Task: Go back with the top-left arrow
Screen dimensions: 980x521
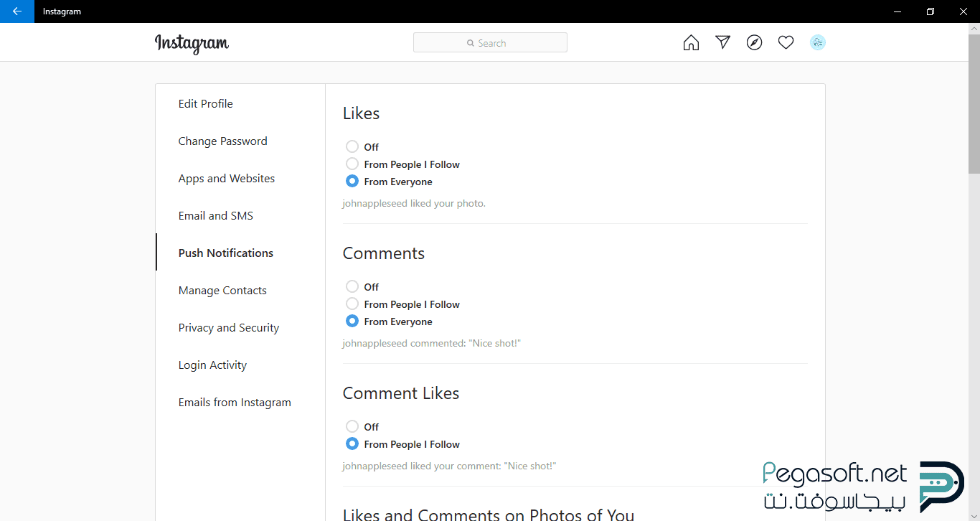Action: coord(17,11)
